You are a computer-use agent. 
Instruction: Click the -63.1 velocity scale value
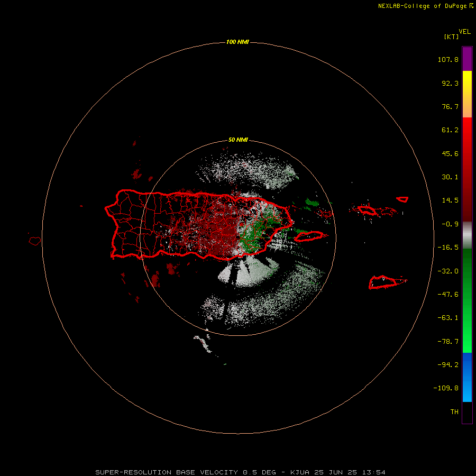point(448,318)
